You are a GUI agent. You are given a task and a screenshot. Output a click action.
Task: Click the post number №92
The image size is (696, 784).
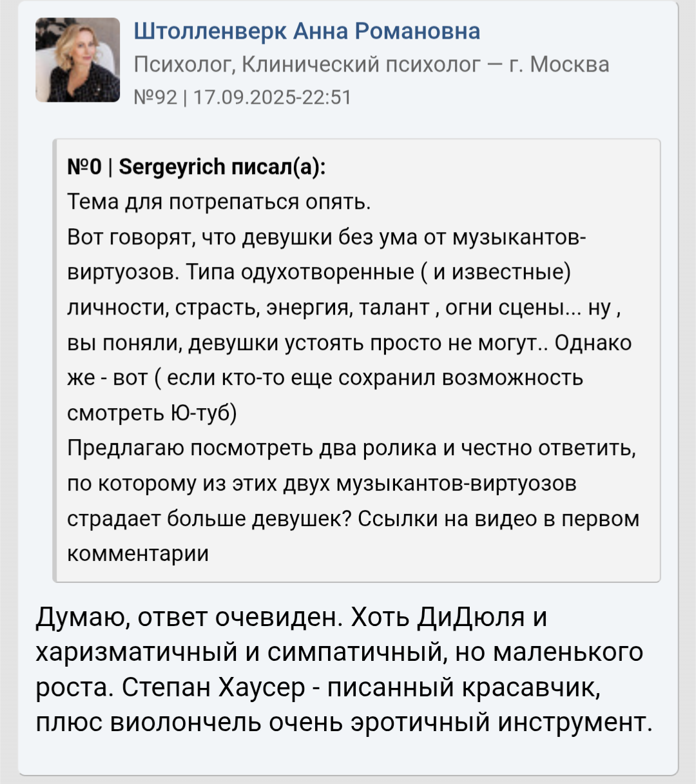(x=155, y=97)
